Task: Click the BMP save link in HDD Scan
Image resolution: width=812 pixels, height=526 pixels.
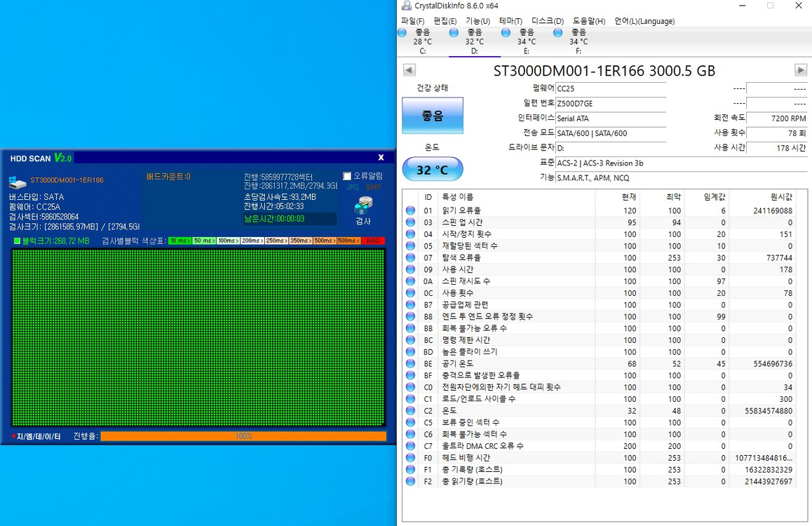Action: [374, 187]
